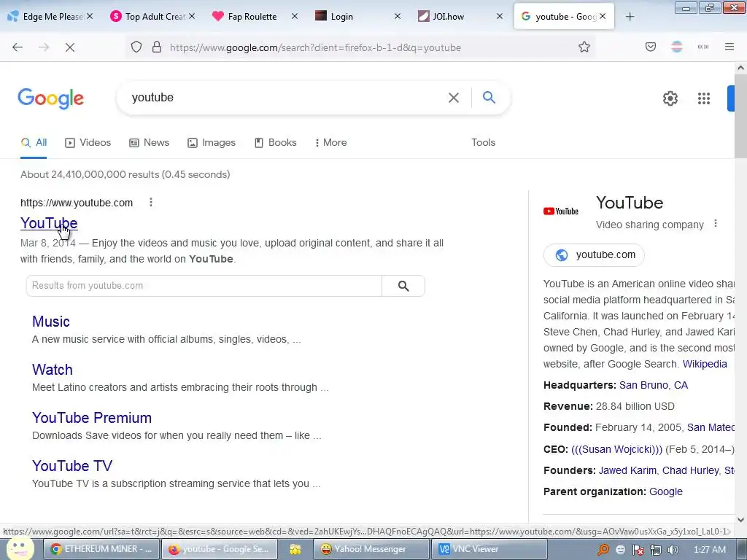Open the Firefox application menu
Viewport: 747px width, 560px height.
click(x=729, y=47)
